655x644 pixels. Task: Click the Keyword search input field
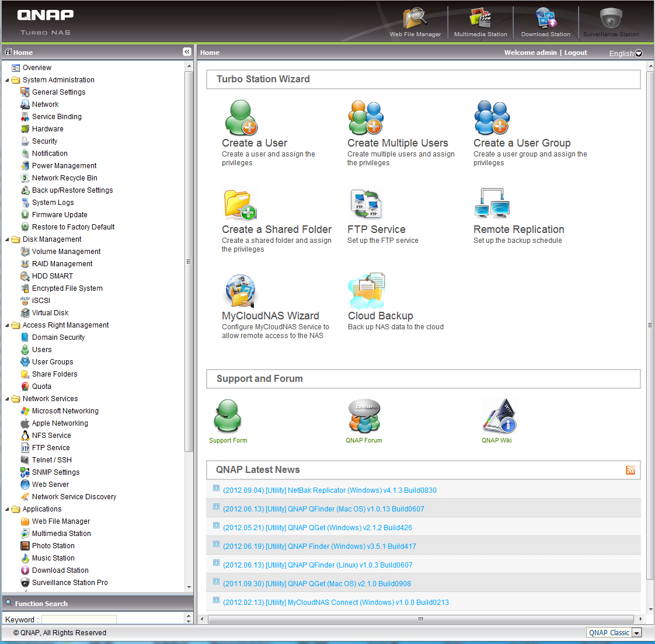(79, 619)
